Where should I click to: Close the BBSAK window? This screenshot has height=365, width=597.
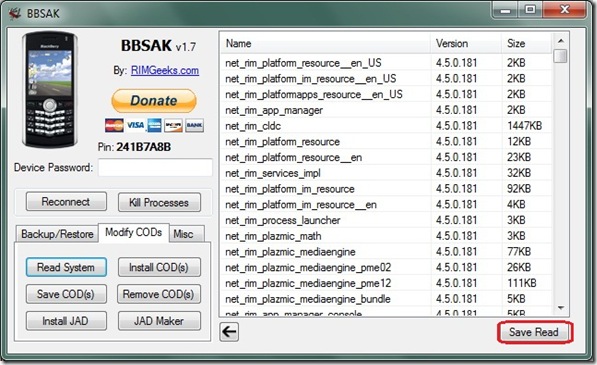(564, 10)
